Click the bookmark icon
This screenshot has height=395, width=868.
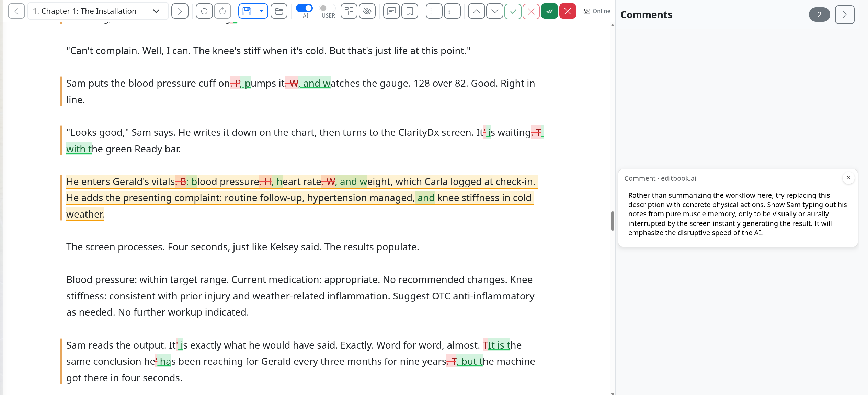click(x=410, y=11)
